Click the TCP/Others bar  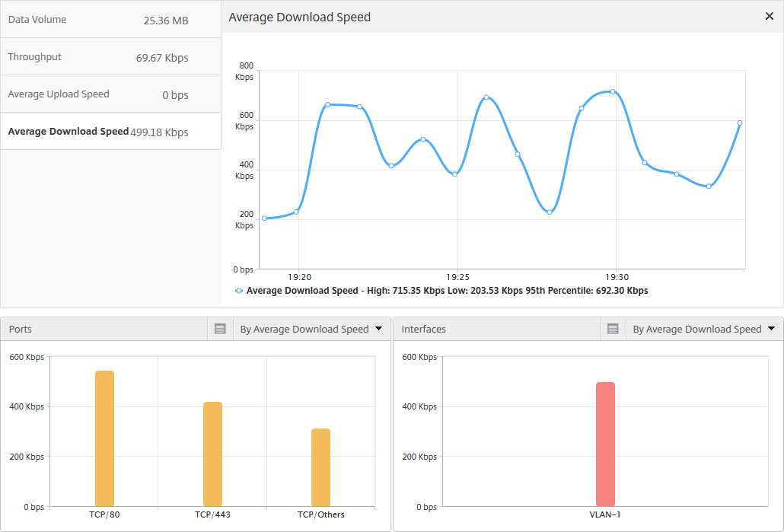pyautogui.click(x=320, y=467)
